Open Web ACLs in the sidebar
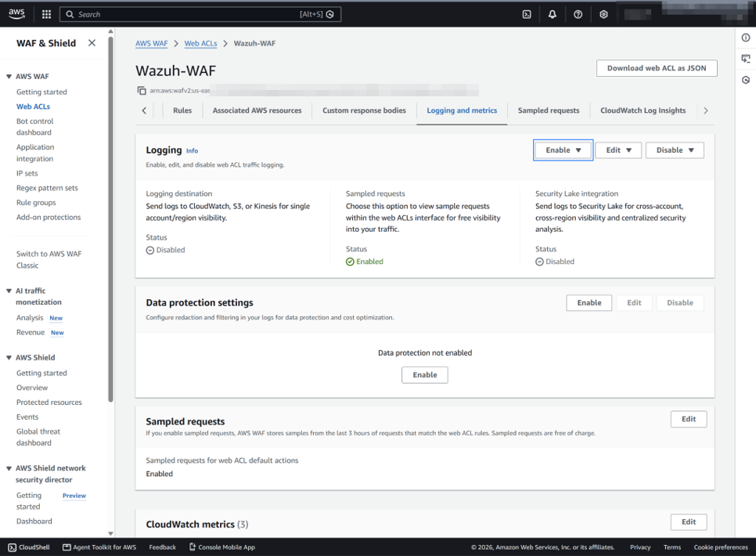 click(x=34, y=107)
